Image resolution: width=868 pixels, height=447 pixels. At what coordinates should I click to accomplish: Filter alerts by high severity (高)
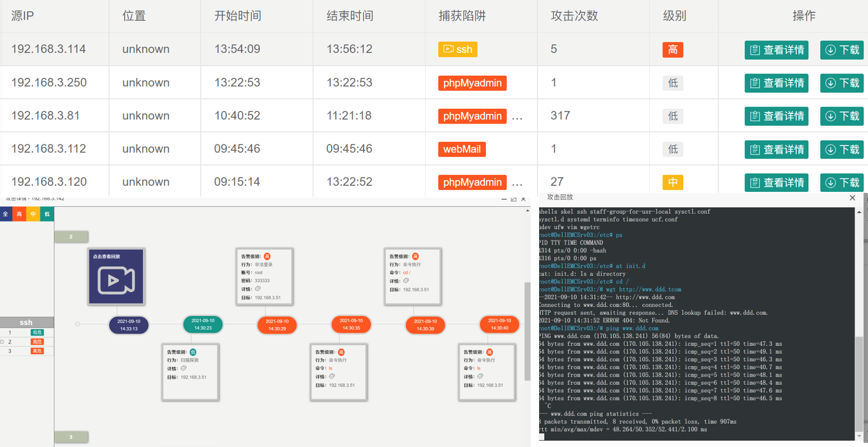coord(19,214)
